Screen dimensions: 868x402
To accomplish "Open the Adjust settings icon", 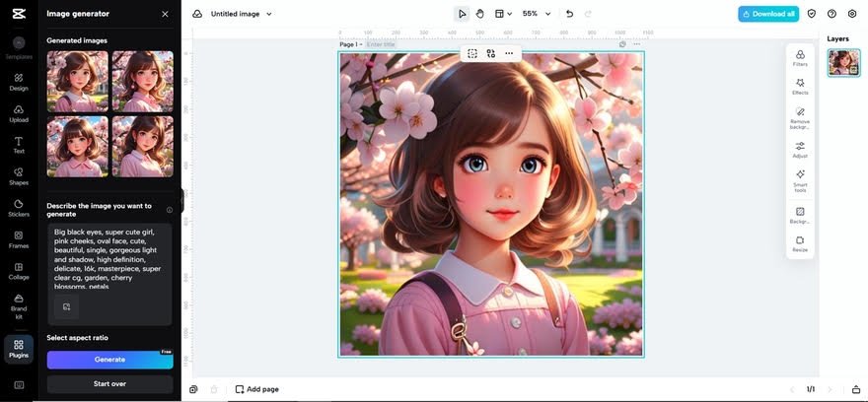I will [800, 148].
